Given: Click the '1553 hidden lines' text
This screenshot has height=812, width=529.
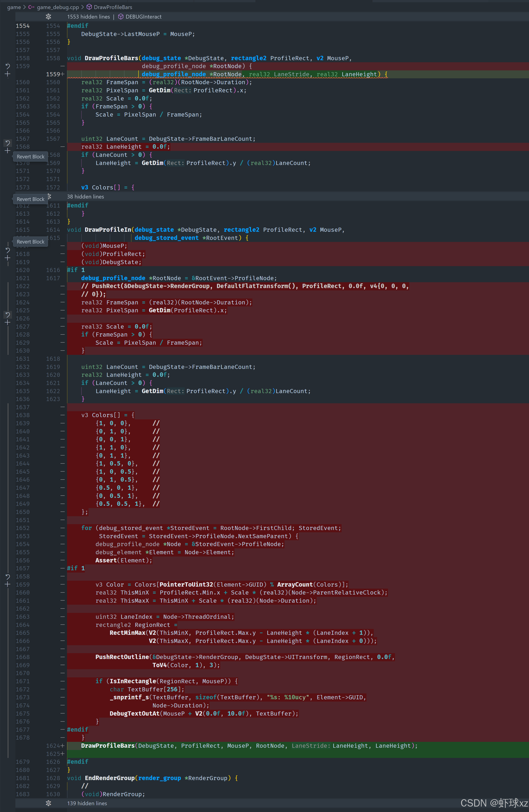Looking at the screenshot, I should (89, 17).
